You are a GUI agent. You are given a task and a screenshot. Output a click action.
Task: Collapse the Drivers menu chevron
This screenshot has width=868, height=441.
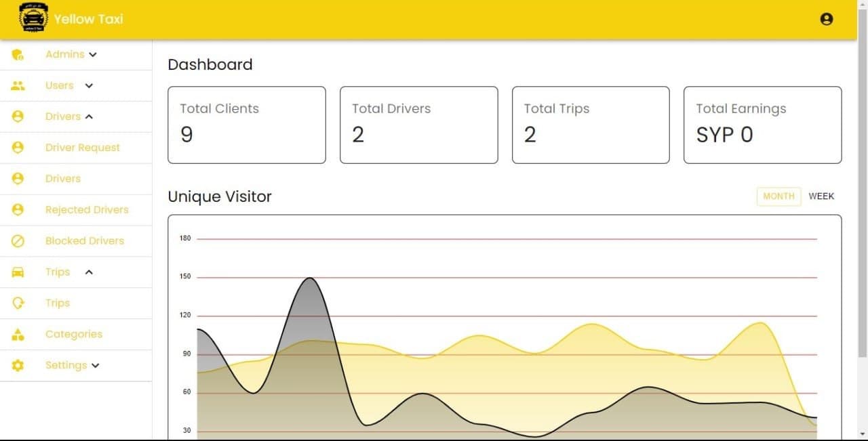pyautogui.click(x=89, y=117)
